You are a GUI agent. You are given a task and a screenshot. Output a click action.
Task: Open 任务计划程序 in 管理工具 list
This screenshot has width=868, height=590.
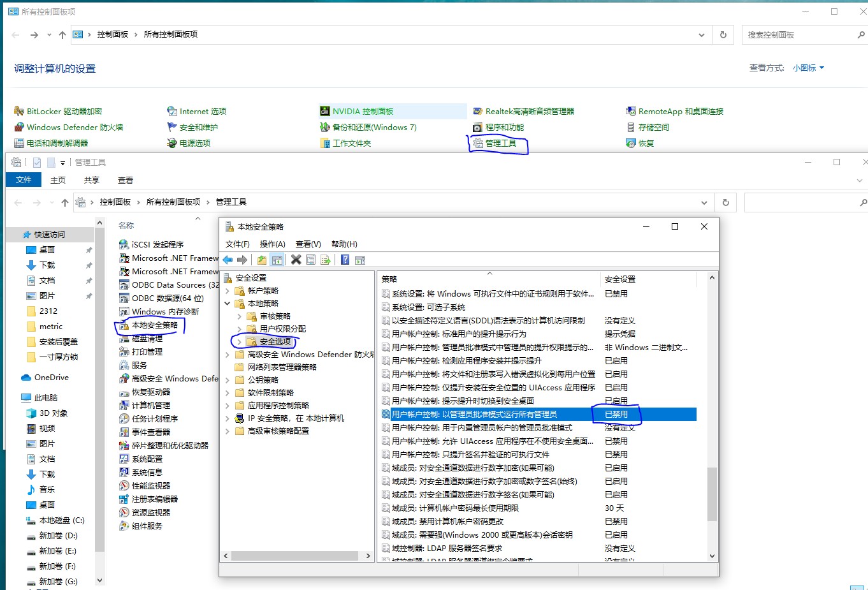click(x=148, y=418)
